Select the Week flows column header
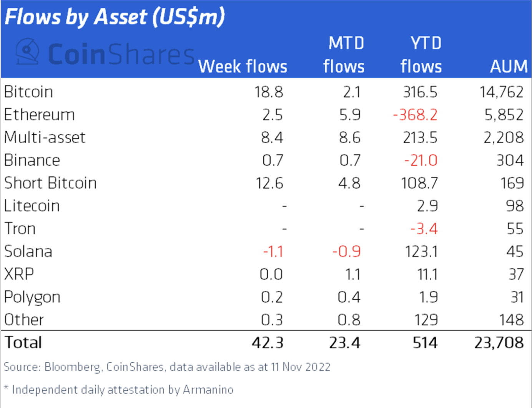This screenshot has height=408, width=532. coord(243,66)
